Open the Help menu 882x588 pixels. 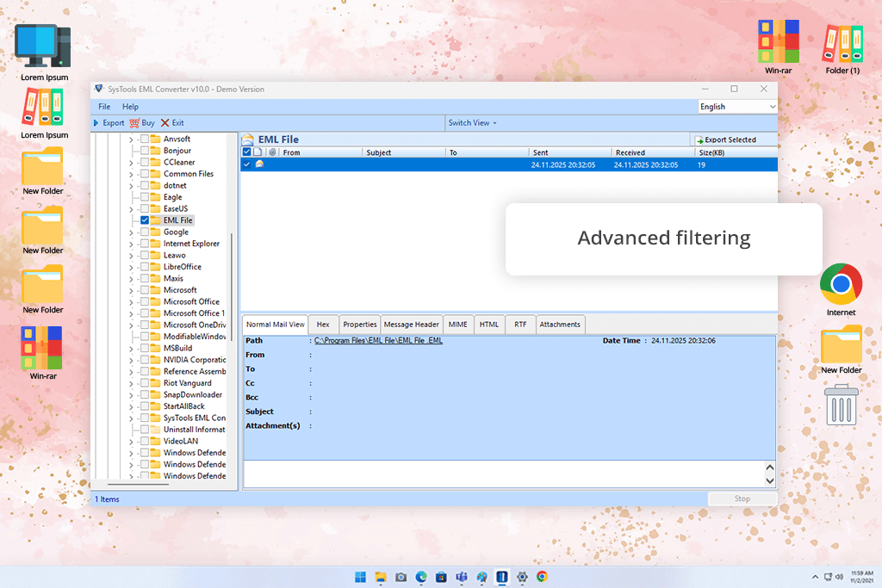click(130, 106)
